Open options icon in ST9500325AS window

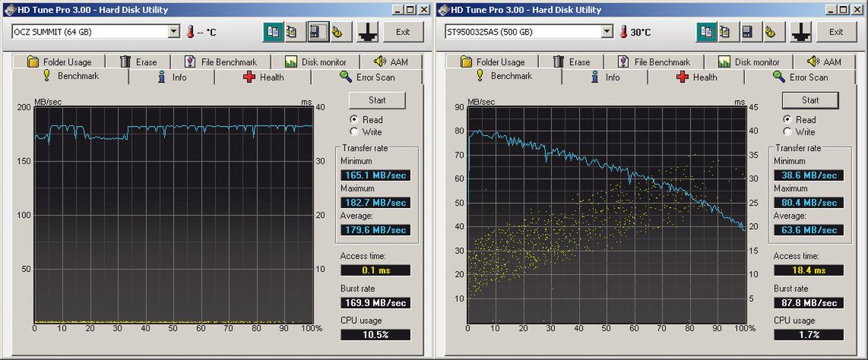[x=771, y=32]
